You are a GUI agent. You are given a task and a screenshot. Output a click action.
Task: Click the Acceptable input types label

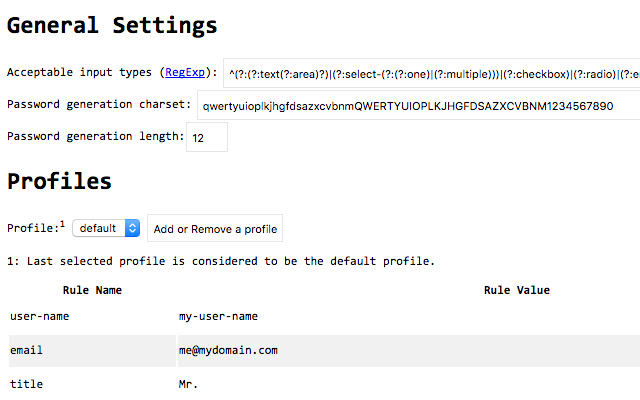pos(80,72)
